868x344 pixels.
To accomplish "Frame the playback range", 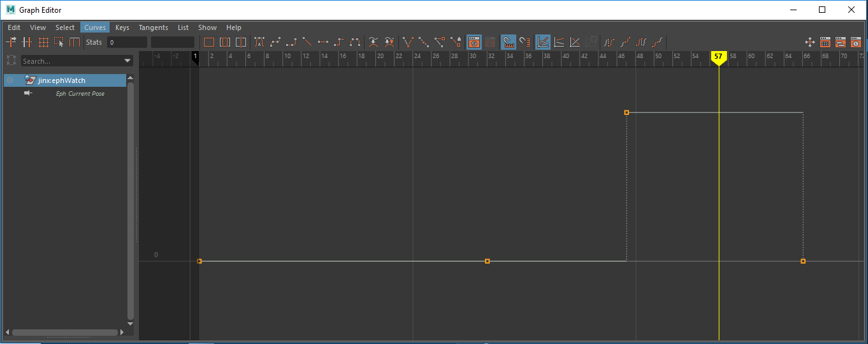I will coord(225,42).
